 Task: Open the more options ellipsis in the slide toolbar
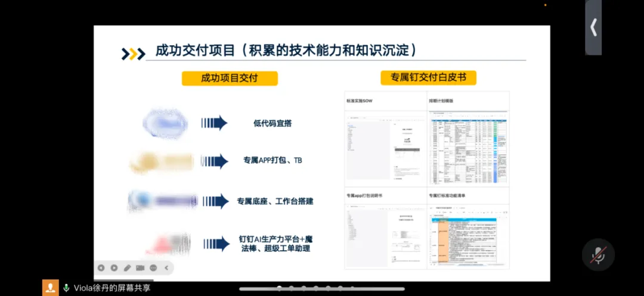[x=154, y=268]
